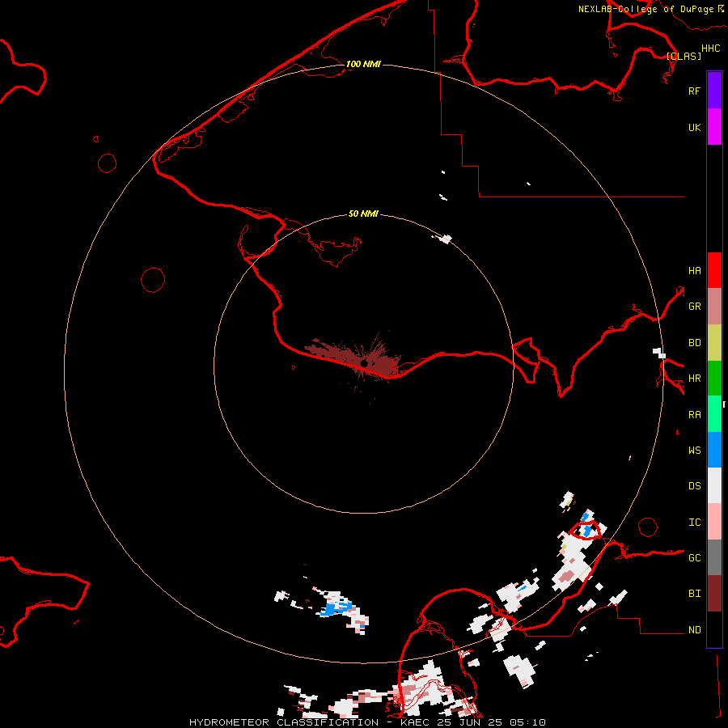
Task: Click the GC legend label
Action: pyautogui.click(x=694, y=558)
